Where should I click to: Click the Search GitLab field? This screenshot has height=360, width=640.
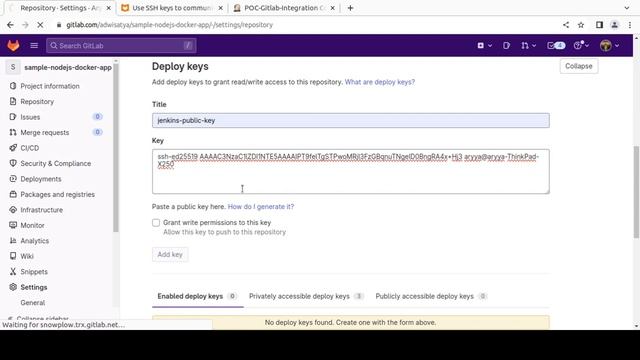point(121,45)
